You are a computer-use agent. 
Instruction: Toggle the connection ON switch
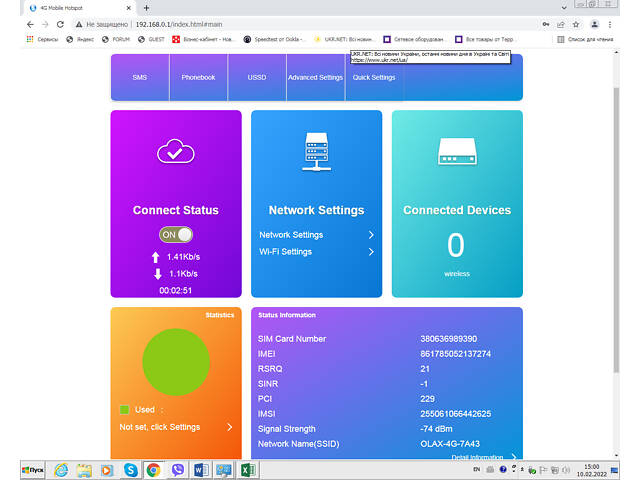tap(176, 234)
